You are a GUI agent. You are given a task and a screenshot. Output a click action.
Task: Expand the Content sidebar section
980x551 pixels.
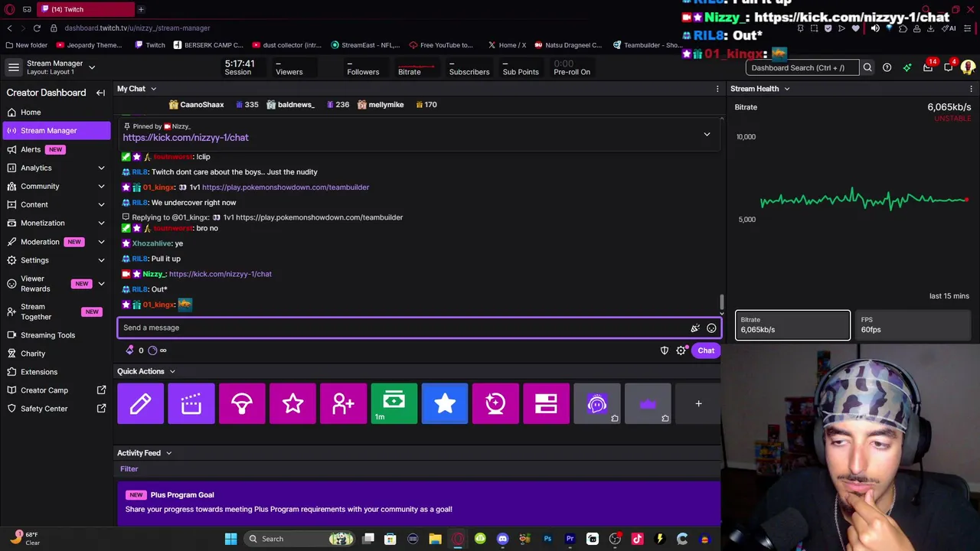[101, 204]
